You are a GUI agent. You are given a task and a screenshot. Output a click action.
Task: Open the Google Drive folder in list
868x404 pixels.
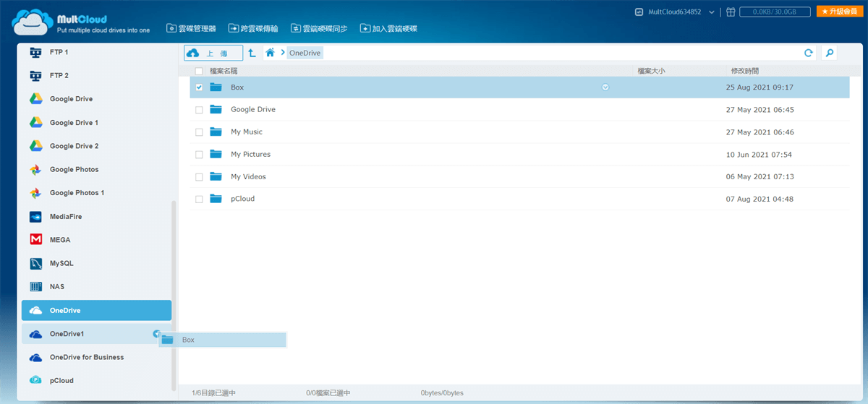253,110
